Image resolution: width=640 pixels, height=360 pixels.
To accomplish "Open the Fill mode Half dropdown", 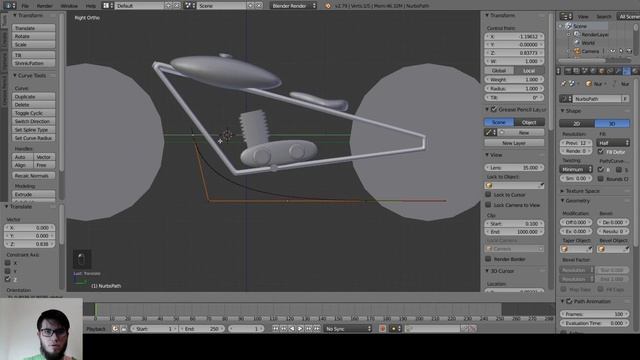I will coord(613,142).
